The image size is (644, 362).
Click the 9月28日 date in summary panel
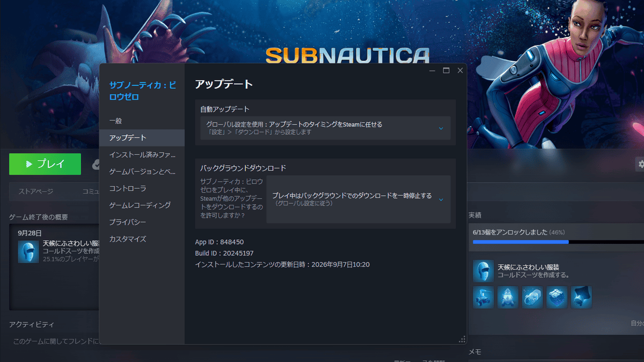coord(30,233)
